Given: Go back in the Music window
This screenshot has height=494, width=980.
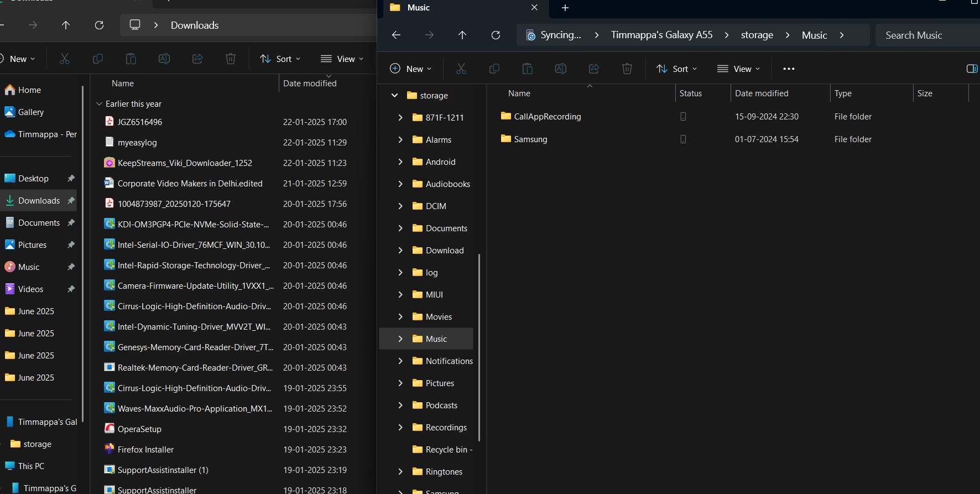Looking at the screenshot, I should click(396, 35).
